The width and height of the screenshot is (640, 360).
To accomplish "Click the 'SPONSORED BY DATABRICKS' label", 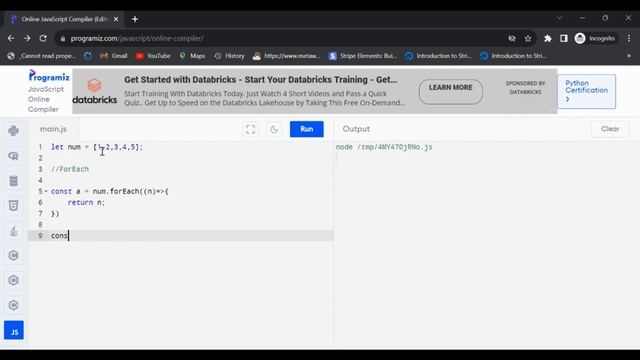I will tap(525, 87).
